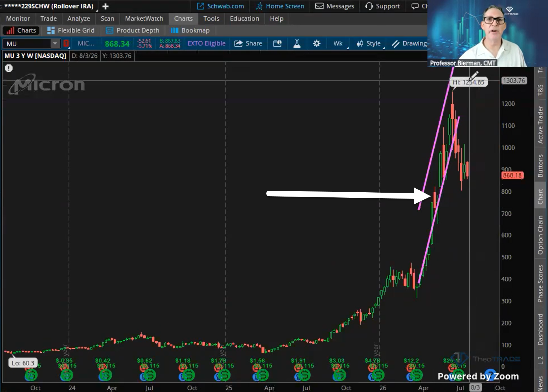Open the L 2 sidebar panel

pos(540,360)
